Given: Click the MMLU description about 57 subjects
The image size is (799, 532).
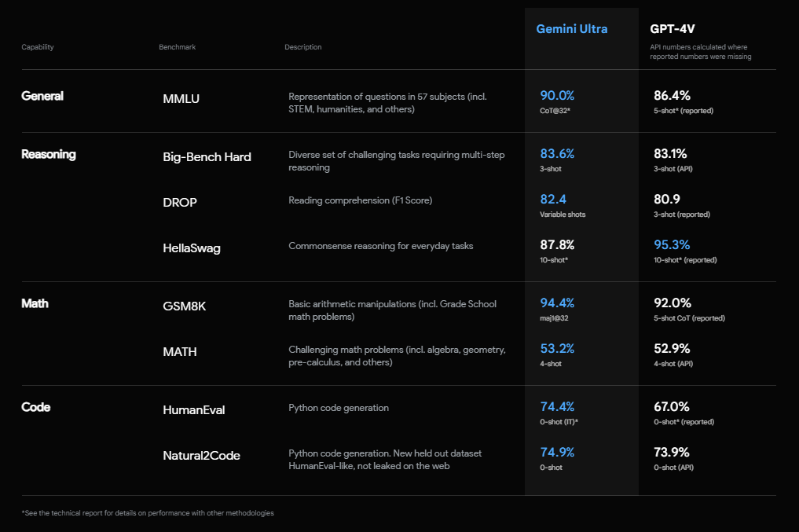Looking at the screenshot, I should [387, 103].
